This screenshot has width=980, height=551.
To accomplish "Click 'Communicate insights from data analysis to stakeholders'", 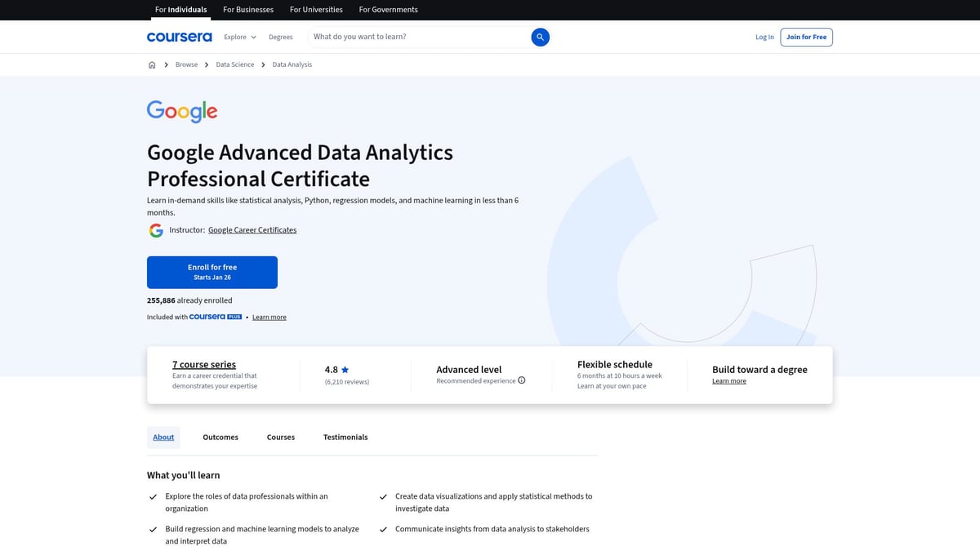I will (x=492, y=529).
